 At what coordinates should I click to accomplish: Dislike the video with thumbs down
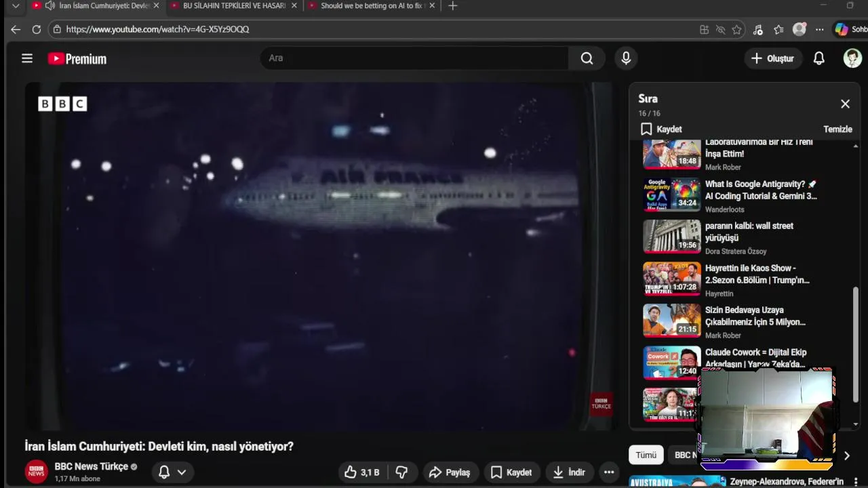pos(401,472)
